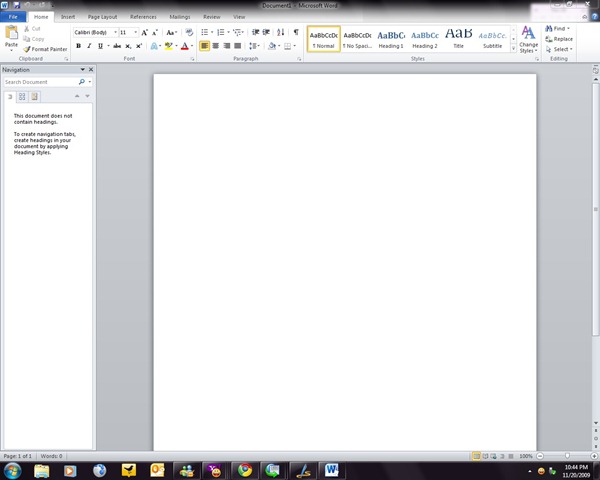Save document from quick access toolbar
Image resolution: width=600 pixels, height=480 pixels.
(16, 5)
